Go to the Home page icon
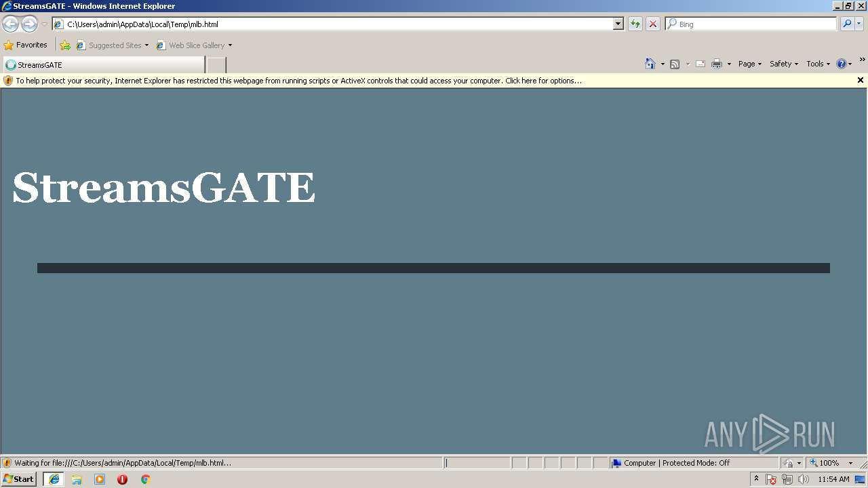The height and width of the screenshot is (488, 868). (650, 64)
